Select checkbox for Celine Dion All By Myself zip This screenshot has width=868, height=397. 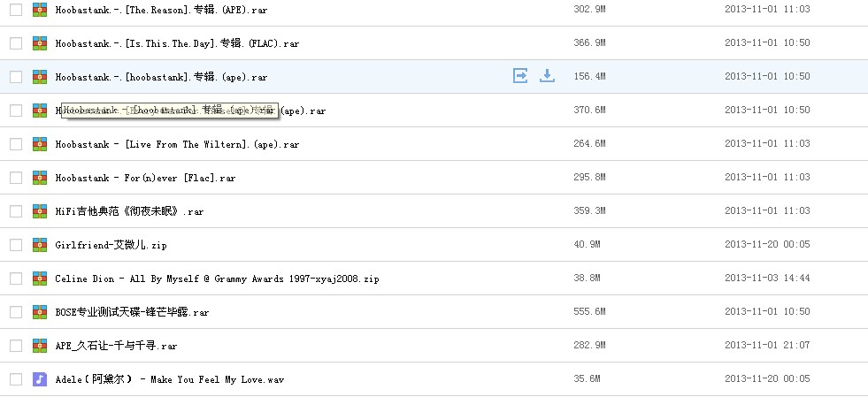[x=16, y=279]
